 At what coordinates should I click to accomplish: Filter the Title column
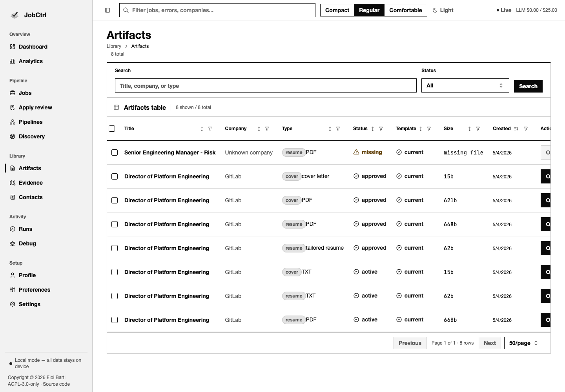(210, 129)
